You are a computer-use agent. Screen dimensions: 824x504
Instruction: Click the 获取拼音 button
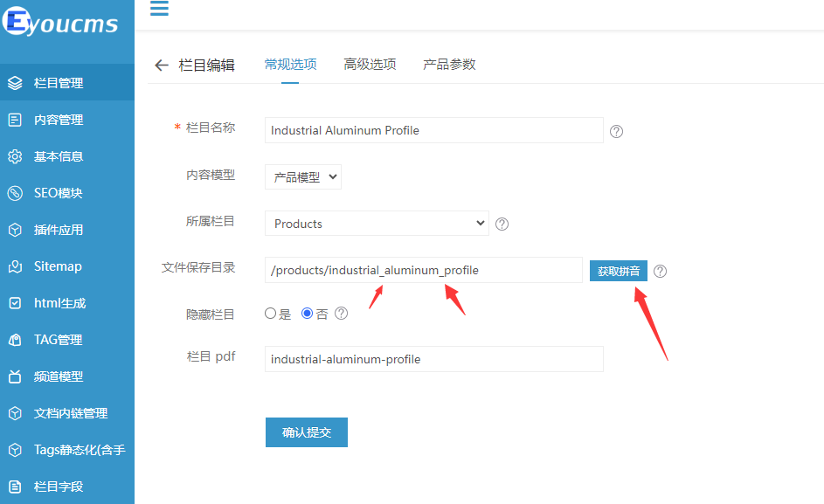[x=619, y=271]
